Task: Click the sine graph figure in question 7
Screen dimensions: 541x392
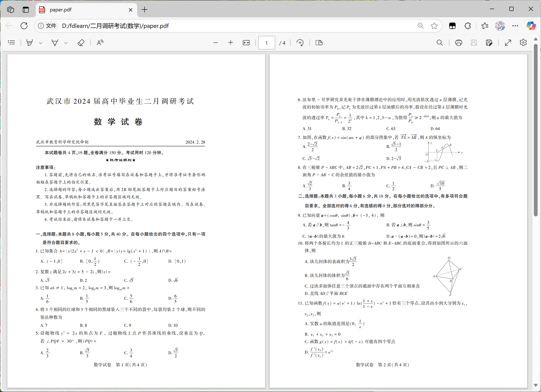Action: point(444,152)
